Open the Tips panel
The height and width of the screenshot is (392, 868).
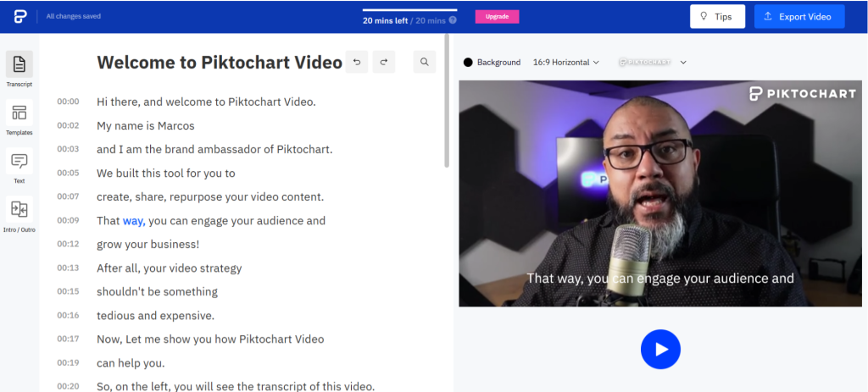pos(717,17)
